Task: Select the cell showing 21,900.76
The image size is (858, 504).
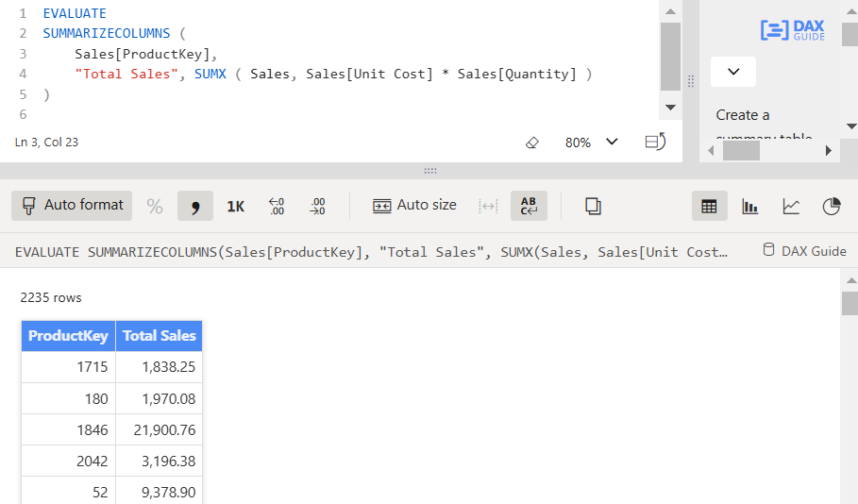Action: 160,429
